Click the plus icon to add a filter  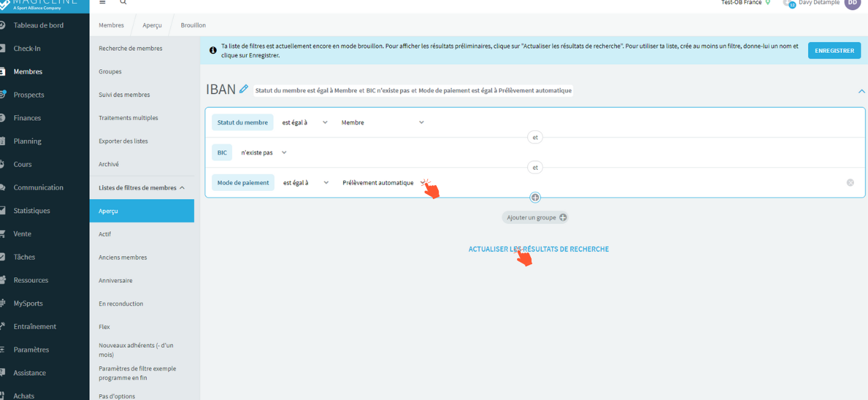click(535, 198)
